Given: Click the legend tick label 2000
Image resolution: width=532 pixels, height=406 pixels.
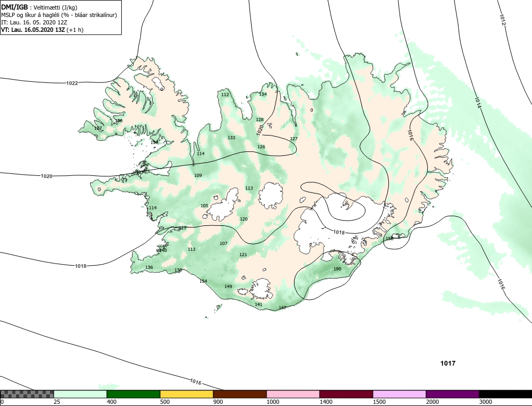Looking at the screenshot, I should coord(433,402).
